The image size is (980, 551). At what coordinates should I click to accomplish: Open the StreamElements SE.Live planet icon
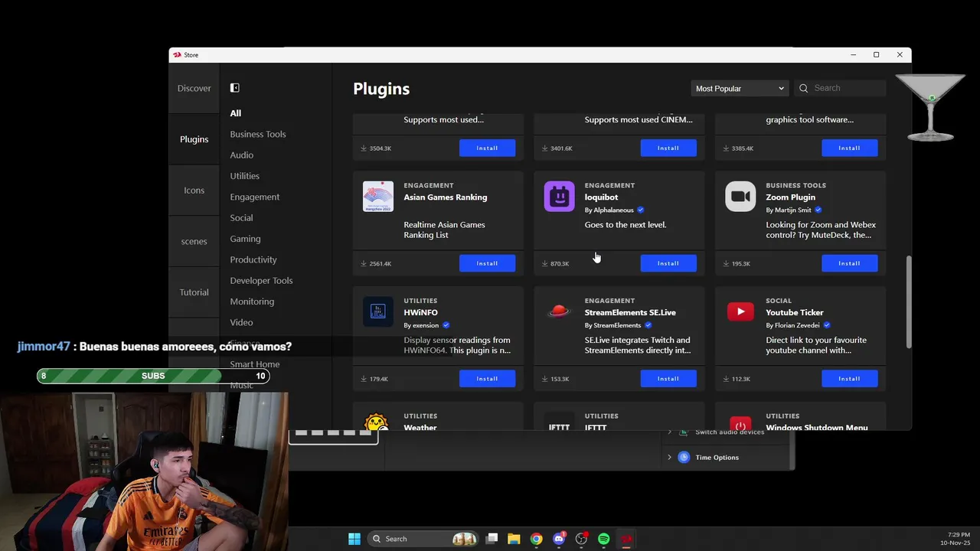click(x=559, y=311)
